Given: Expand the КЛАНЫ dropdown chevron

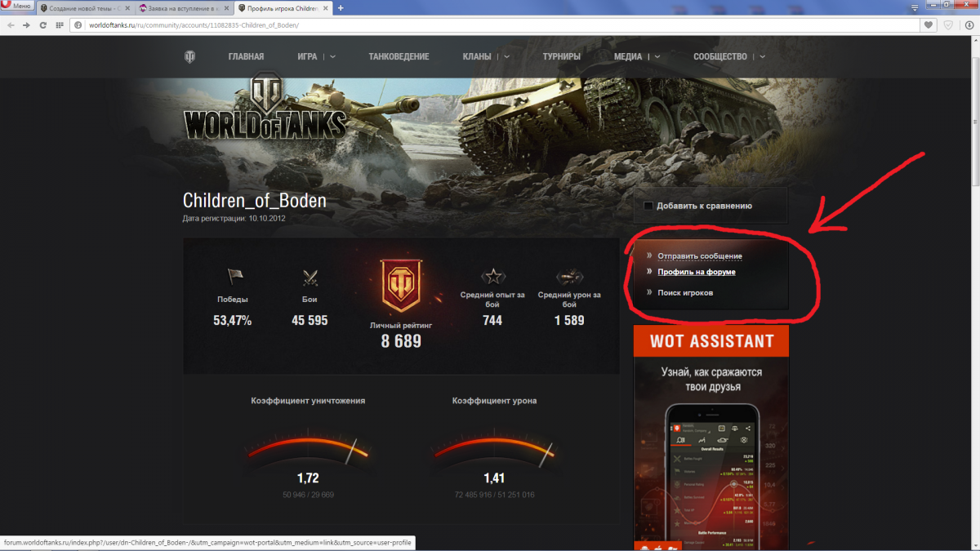Looking at the screenshot, I should [x=506, y=57].
